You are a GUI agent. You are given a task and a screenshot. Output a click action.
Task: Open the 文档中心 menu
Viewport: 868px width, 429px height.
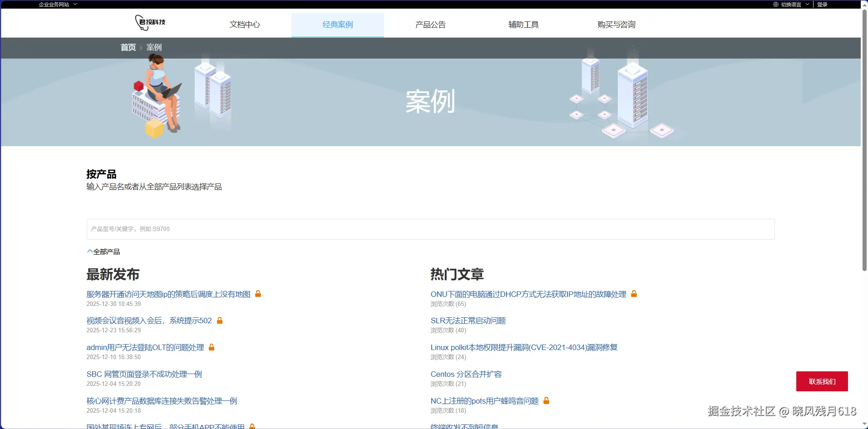(245, 25)
